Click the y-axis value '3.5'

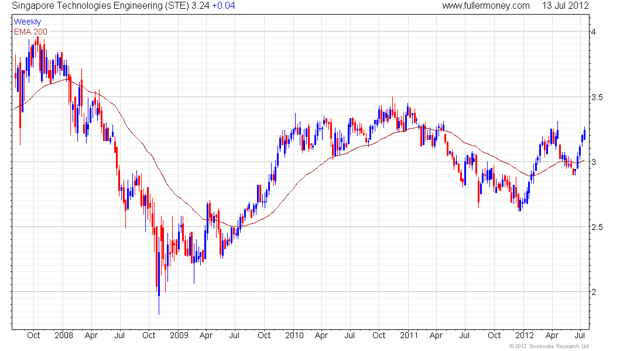point(597,97)
